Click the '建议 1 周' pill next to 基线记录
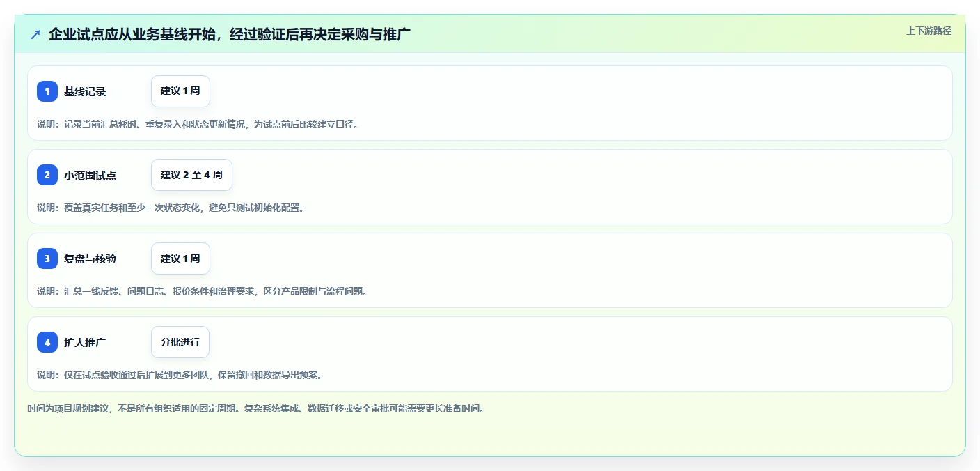This screenshot has width=980, height=471. (x=180, y=91)
